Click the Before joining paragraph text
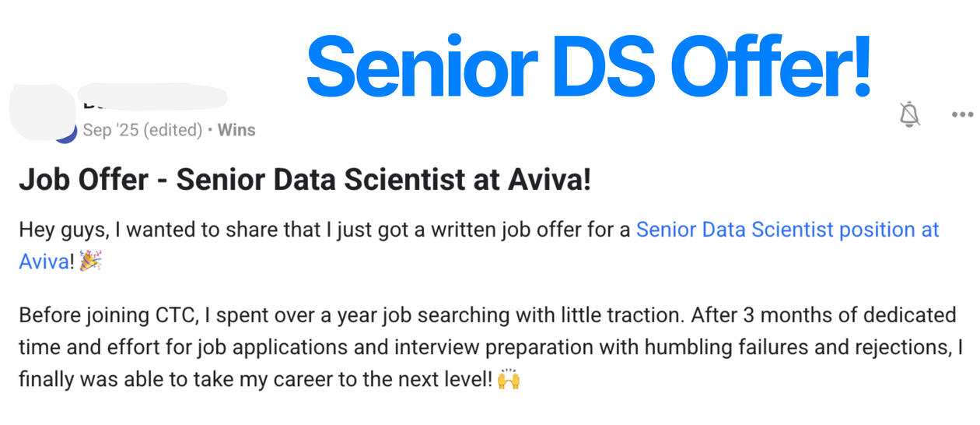 491,348
